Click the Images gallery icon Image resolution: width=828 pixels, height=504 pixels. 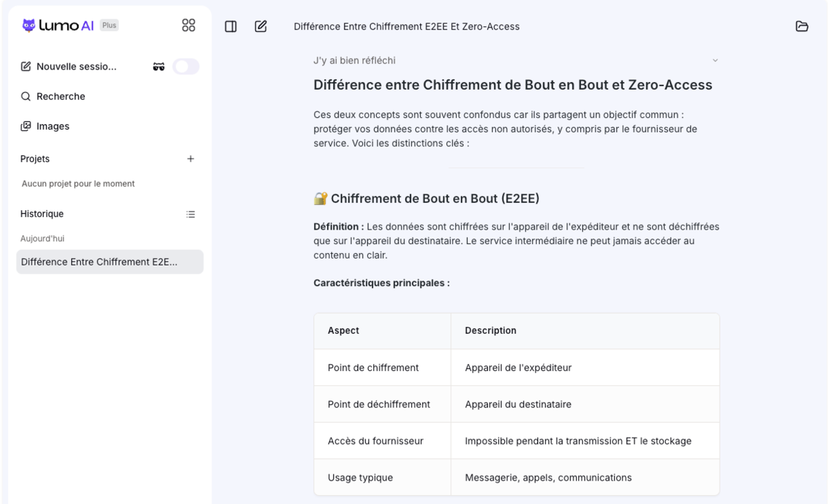click(x=26, y=126)
